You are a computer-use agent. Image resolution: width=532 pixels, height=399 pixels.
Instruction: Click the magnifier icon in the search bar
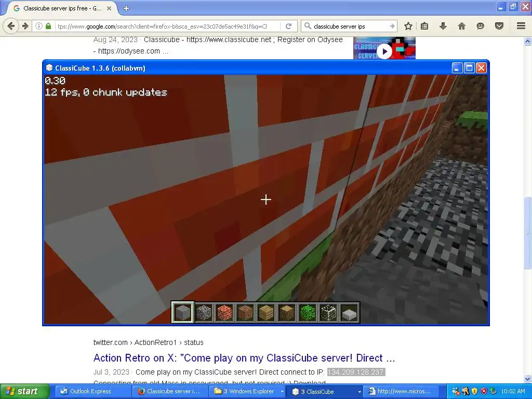tap(308, 26)
